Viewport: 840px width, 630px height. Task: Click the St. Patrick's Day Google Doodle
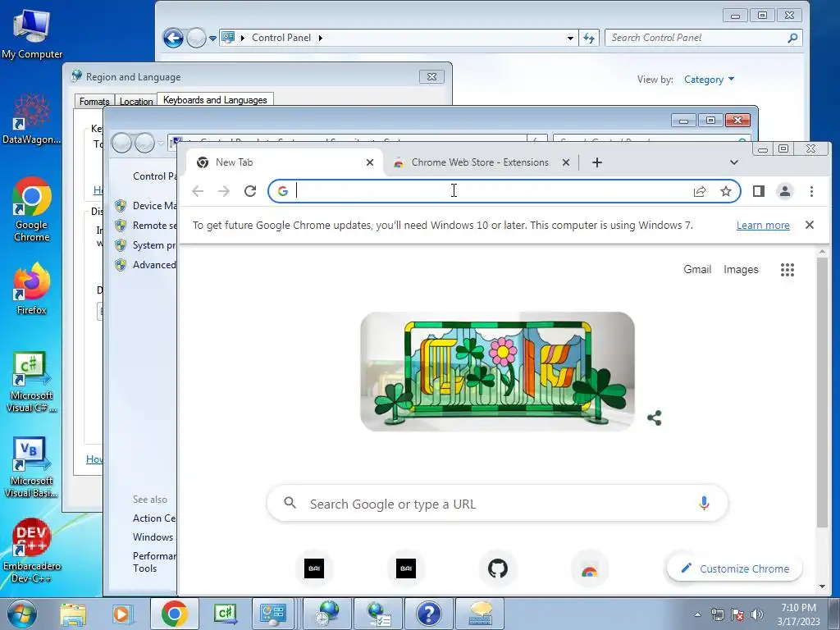[x=497, y=372]
